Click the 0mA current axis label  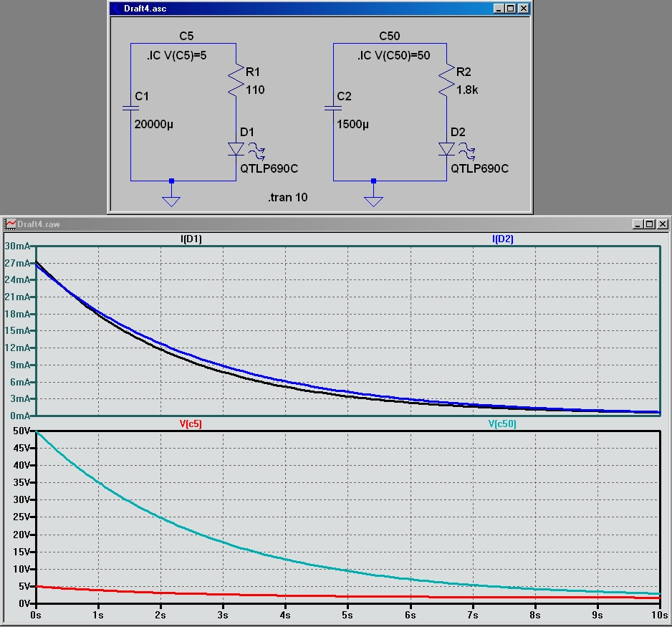[x=20, y=416]
